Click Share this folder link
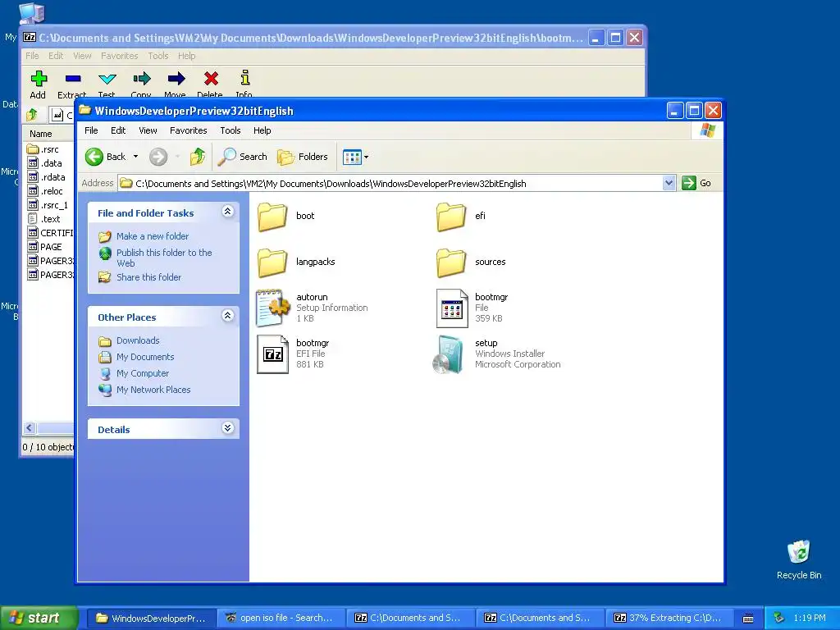The image size is (840, 630). (x=148, y=277)
